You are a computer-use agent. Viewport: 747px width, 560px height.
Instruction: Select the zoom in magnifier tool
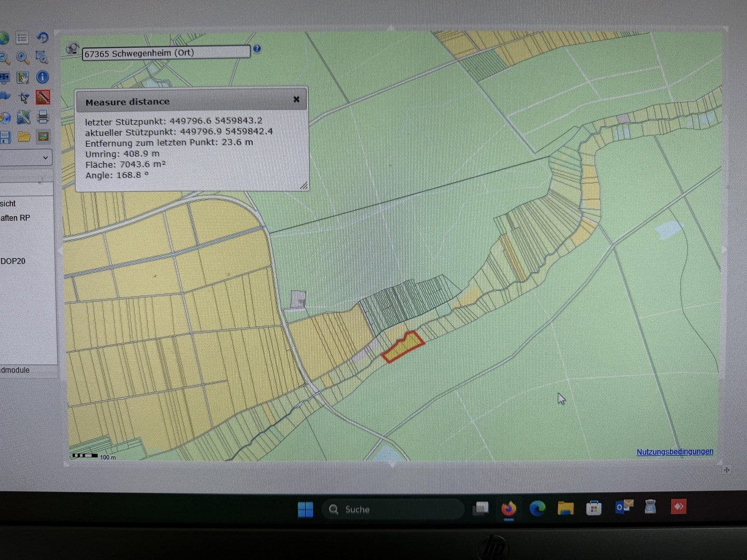coord(22,57)
